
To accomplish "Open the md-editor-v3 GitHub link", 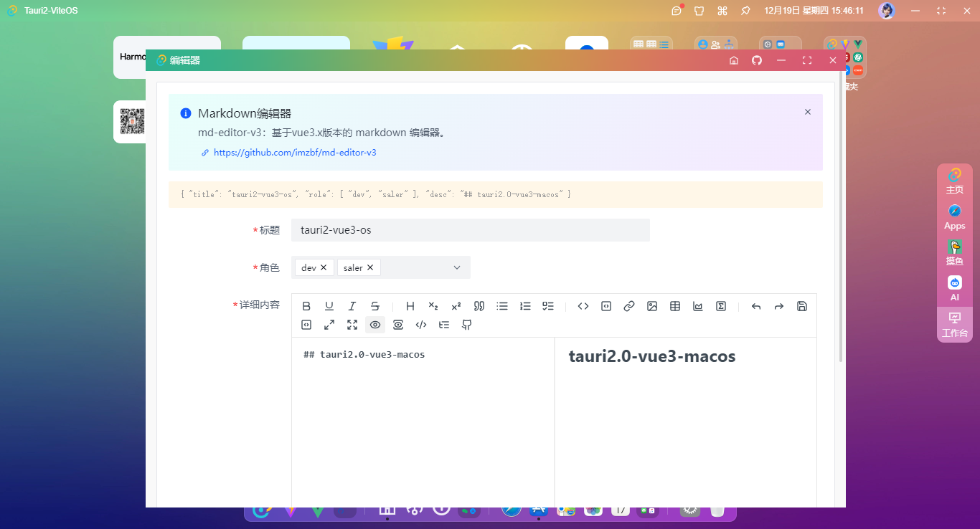I will 295,153.
